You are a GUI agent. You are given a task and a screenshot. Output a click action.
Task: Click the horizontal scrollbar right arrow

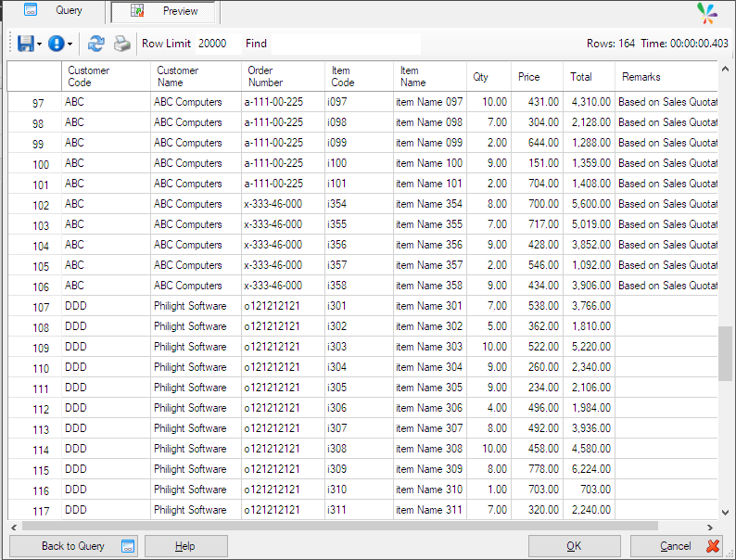(x=710, y=528)
